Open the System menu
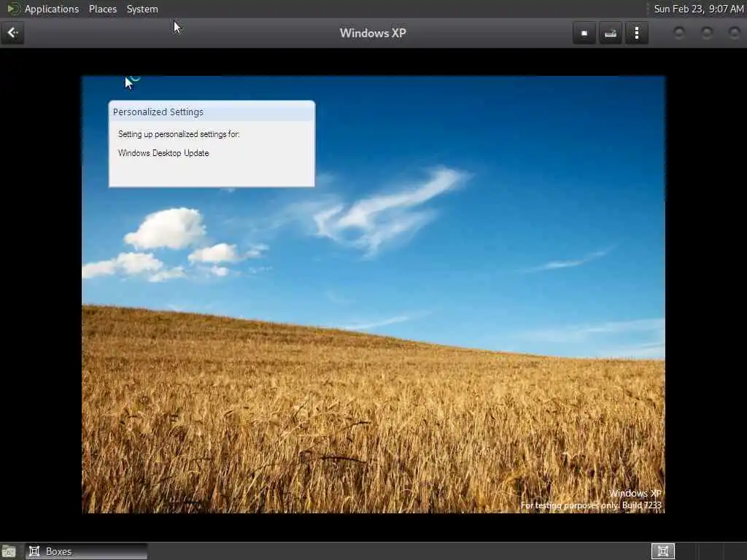This screenshot has height=560, width=747. [x=142, y=9]
